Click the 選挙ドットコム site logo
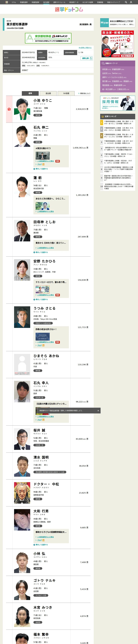The height and width of the screenshot is (644, 138). (x=69, y=9)
